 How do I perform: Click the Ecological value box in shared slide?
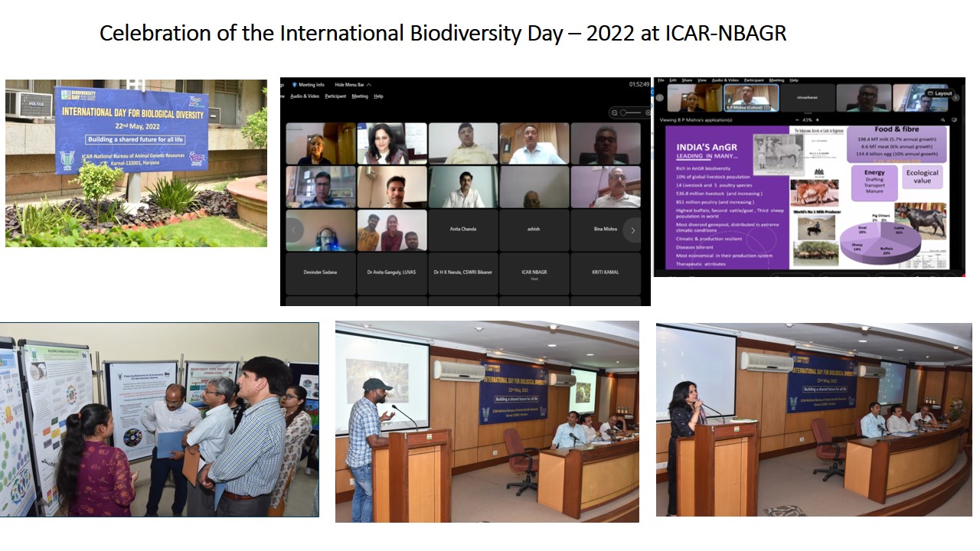click(x=922, y=177)
